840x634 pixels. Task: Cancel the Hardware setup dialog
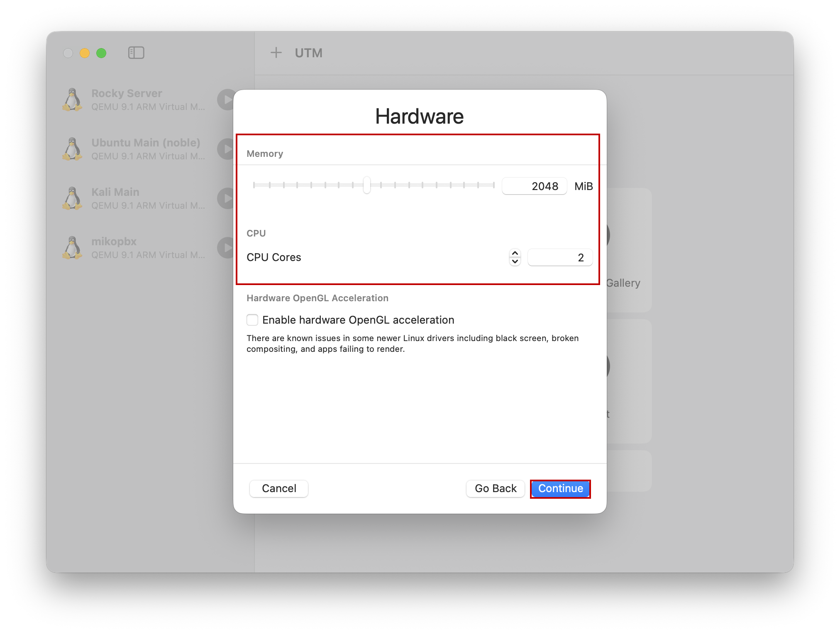point(279,488)
